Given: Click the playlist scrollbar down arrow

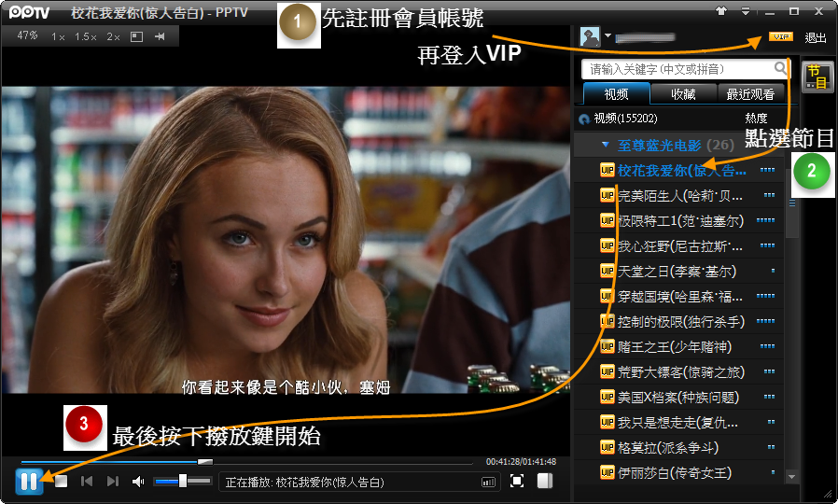Looking at the screenshot, I should [x=791, y=476].
